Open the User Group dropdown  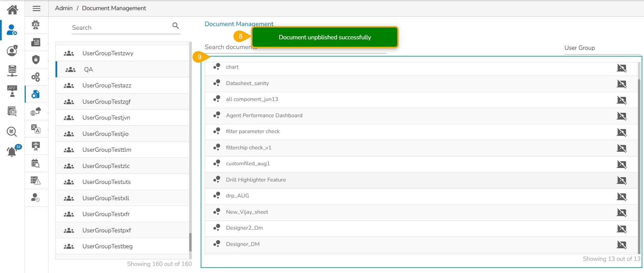[602, 48]
